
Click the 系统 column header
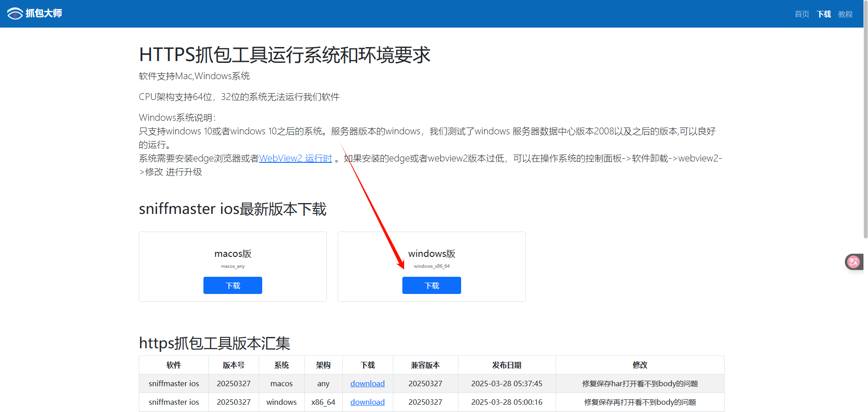coord(282,365)
